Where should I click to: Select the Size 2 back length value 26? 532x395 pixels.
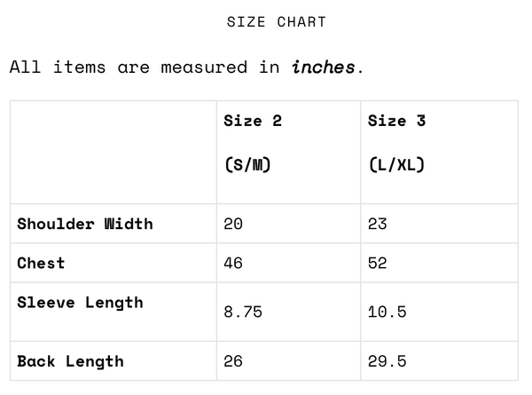click(233, 361)
